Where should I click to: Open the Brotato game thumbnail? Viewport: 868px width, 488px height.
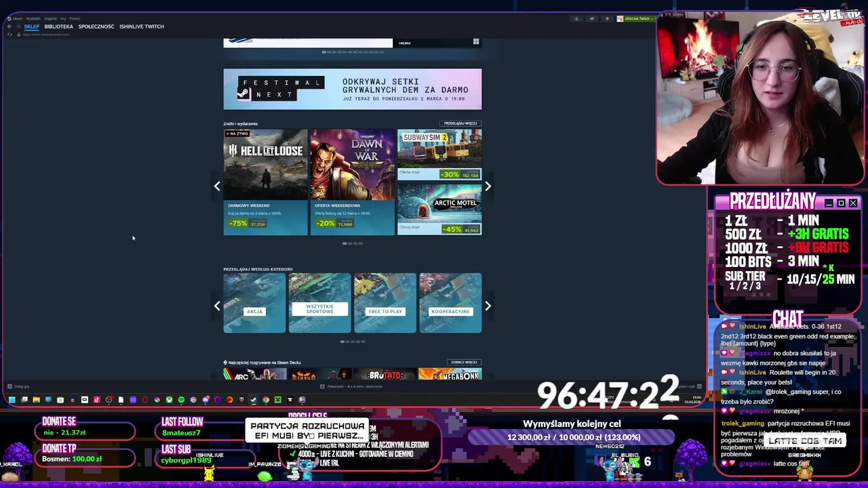(x=385, y=373)
